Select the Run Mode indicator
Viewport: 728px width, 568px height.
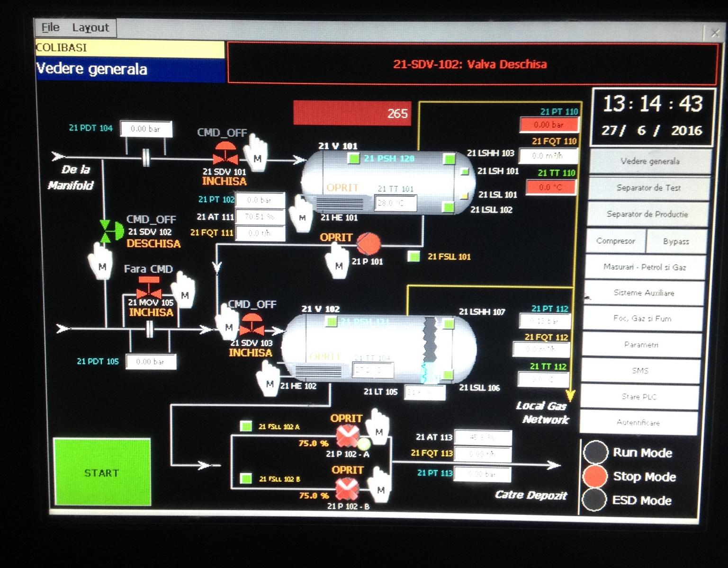coord(595,452)
